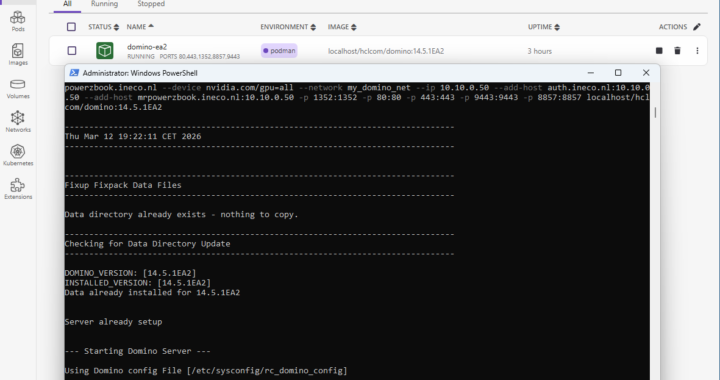
Task: Sort containers by Status column
Action: pos(104,27)
